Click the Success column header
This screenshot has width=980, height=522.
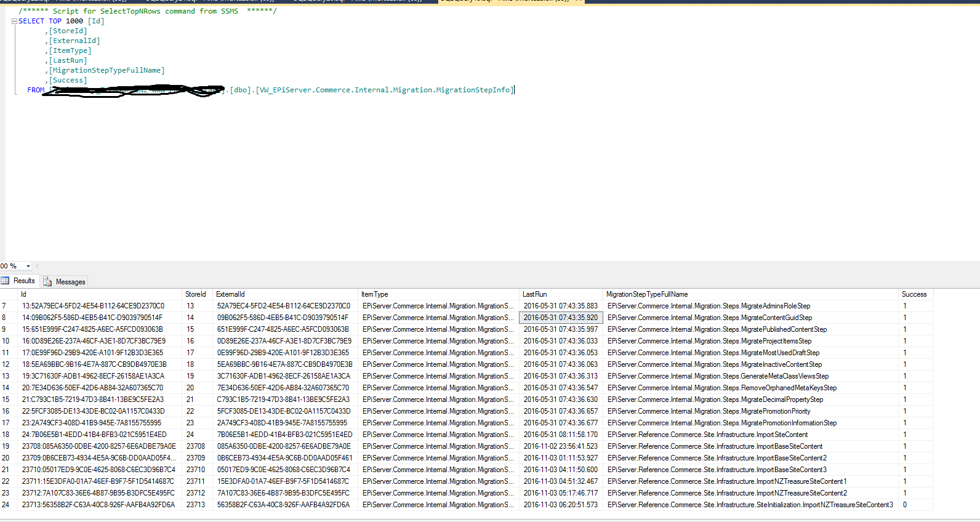916,294
